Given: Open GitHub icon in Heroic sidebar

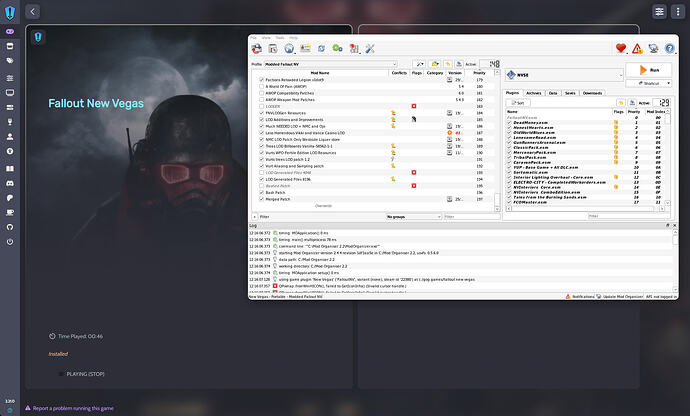Looking at the screenshot, I should [x=10, y=227].
